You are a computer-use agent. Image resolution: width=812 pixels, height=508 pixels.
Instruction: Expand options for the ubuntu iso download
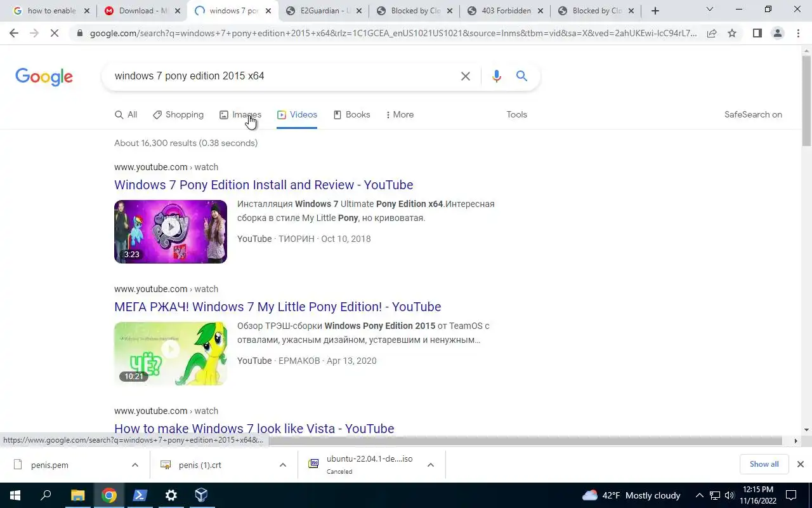coord(430,465)
